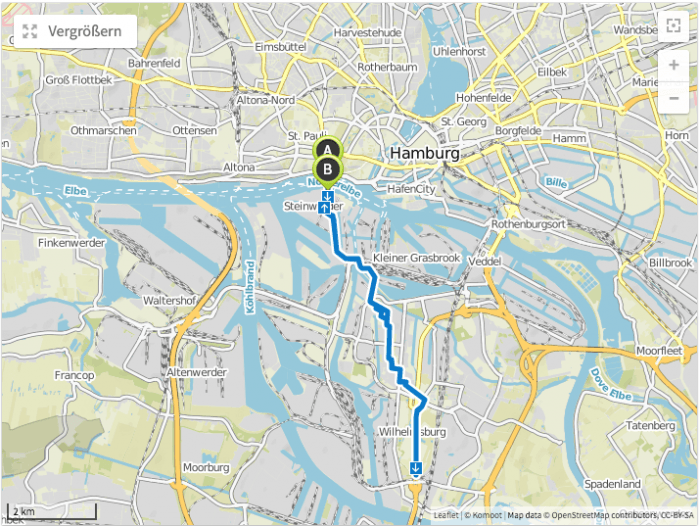Click the Wilhelmsburg district label
Image resolution: width=700 pixels, height=526 pixels.
(412, 432)
